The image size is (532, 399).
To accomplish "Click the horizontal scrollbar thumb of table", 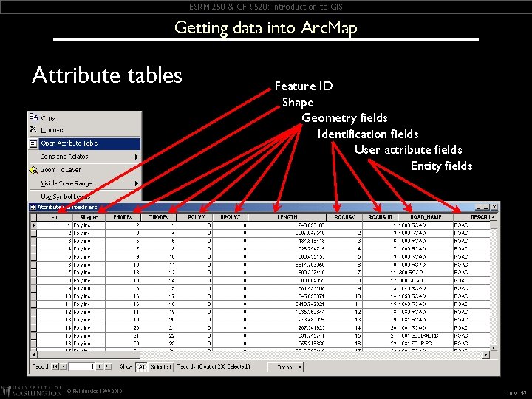I will click(88, 355).
